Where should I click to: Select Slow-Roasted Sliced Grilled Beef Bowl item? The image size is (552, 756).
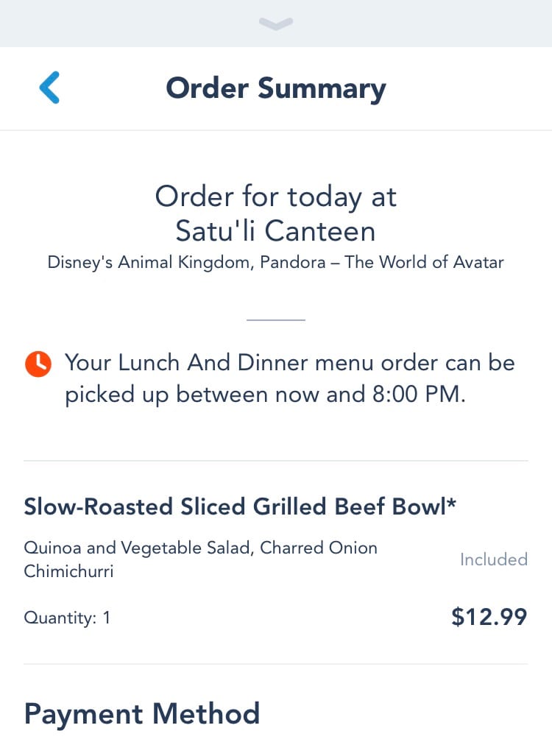point(240,506)
